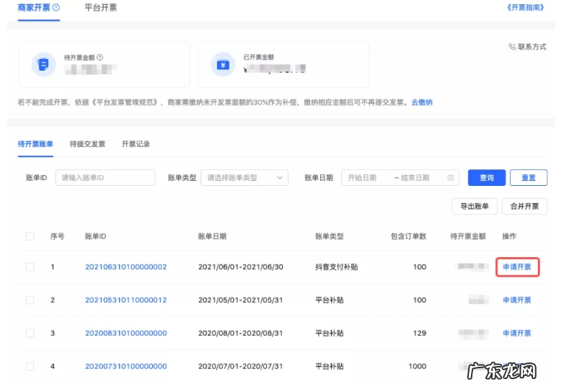Click date cell 2020/07/01-2020/07/31
This screenshot has height=392, width=564.
coord(241,366)
